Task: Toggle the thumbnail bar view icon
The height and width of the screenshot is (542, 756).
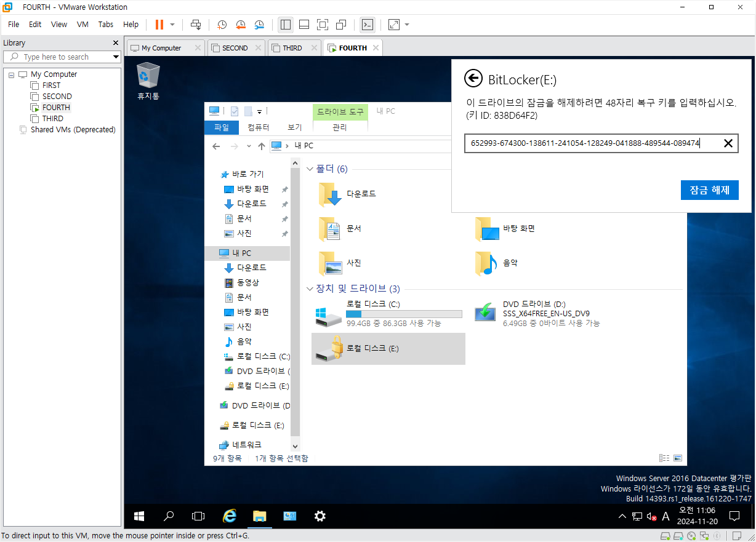Action: pos(304,25)
